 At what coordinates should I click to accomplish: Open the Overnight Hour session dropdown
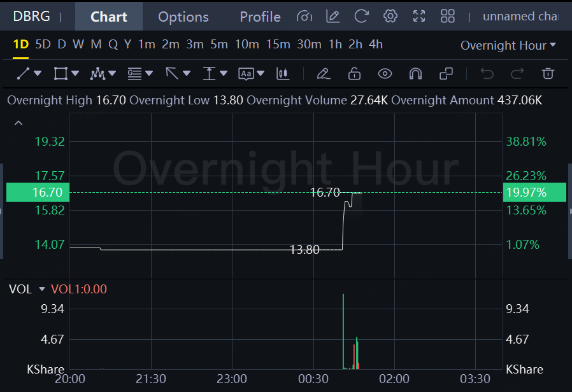pyautogui.click(x=508, y=45)
